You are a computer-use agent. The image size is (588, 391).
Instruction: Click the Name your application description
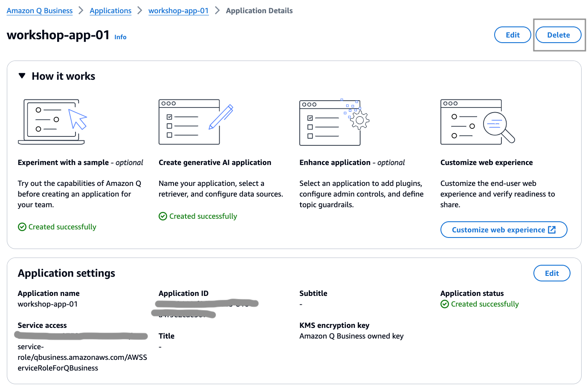[x=221, y=189]
